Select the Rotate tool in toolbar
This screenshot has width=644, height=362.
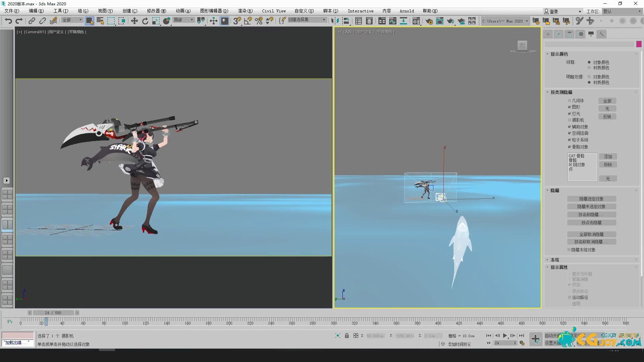145,21
